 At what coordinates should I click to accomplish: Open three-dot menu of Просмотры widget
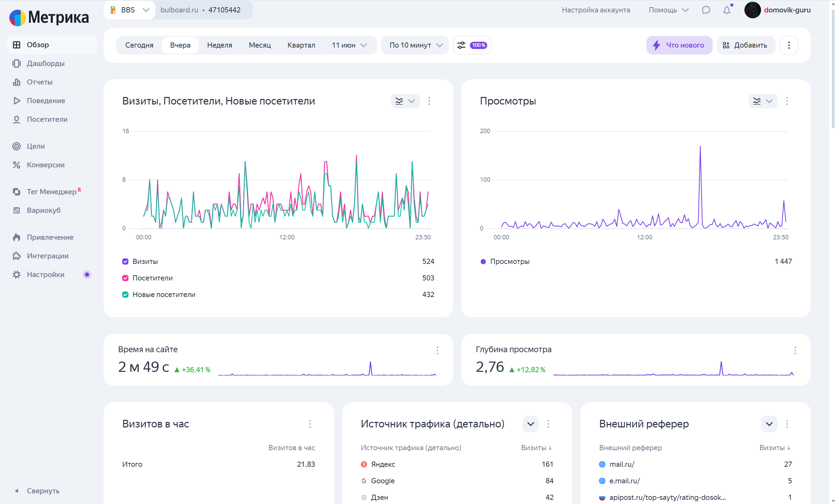pyautogui.click(x=787, y=101)
